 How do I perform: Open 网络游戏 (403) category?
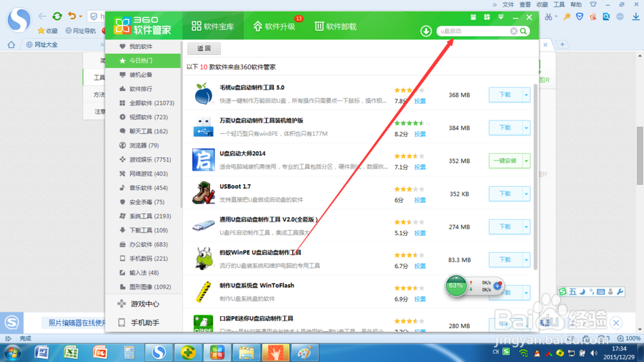point(142,174)
